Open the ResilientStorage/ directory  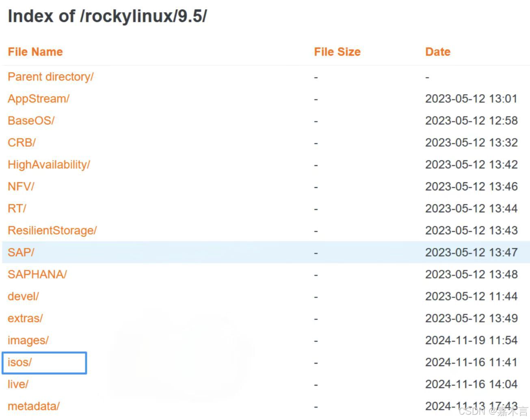pos(52,230)
